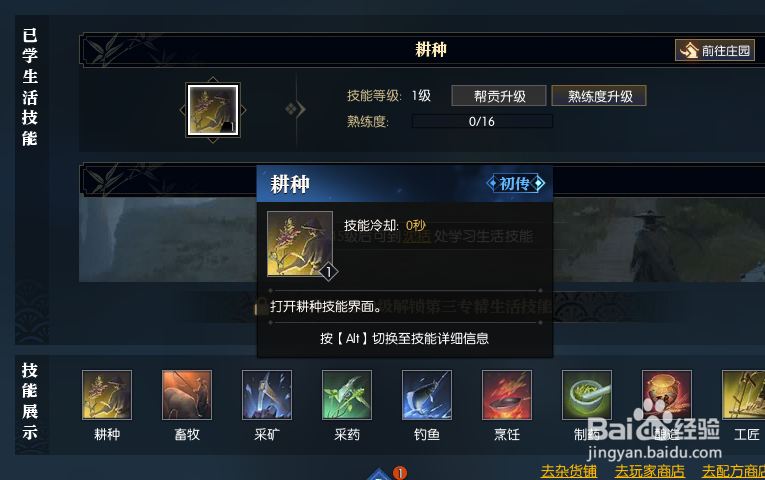Select the 畜牧 husbandry skill icon
This screenshot has width=765, height=480.
[x=187, y=395]
